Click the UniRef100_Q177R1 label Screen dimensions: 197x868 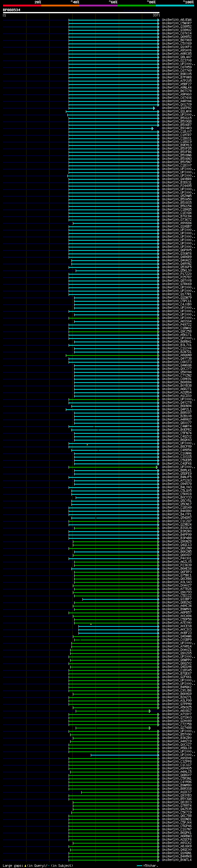coord(177,294)
